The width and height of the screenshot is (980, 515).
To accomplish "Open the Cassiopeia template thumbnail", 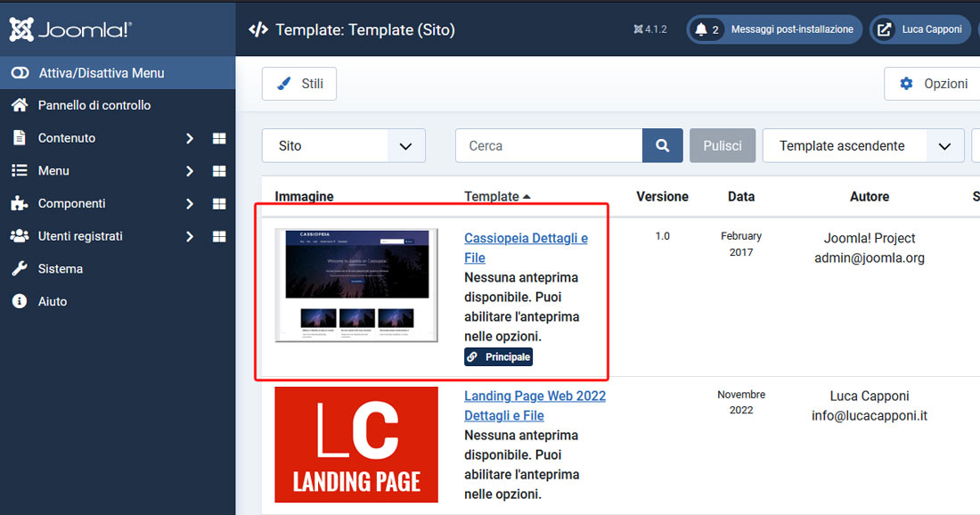I will coord(356,286).
